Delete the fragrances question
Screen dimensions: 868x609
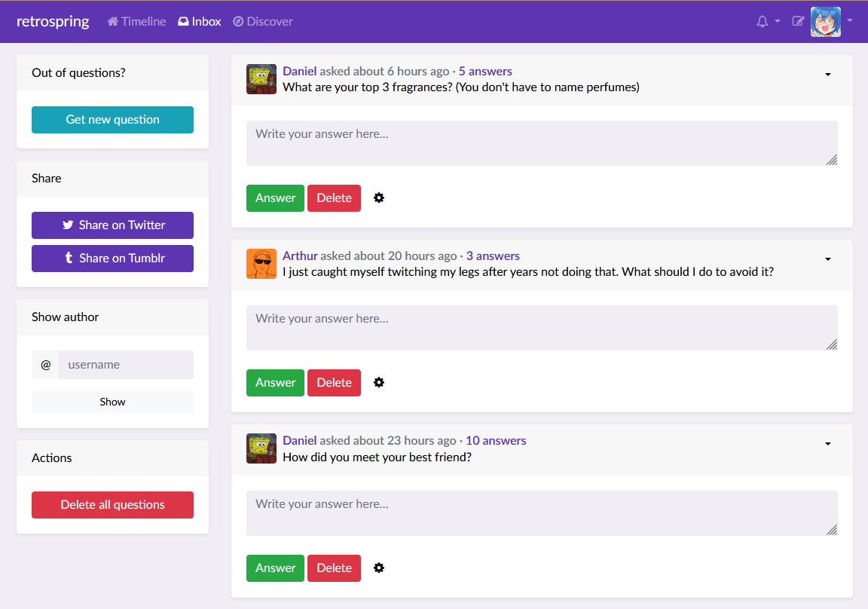pyautogui.click(x=334, y=198)
